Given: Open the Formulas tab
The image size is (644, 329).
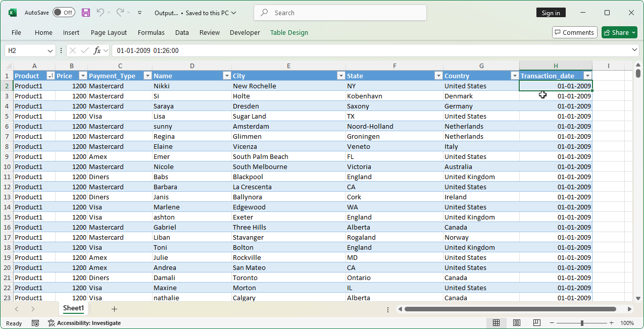Looking at the screenshot, I should (151, 32).
